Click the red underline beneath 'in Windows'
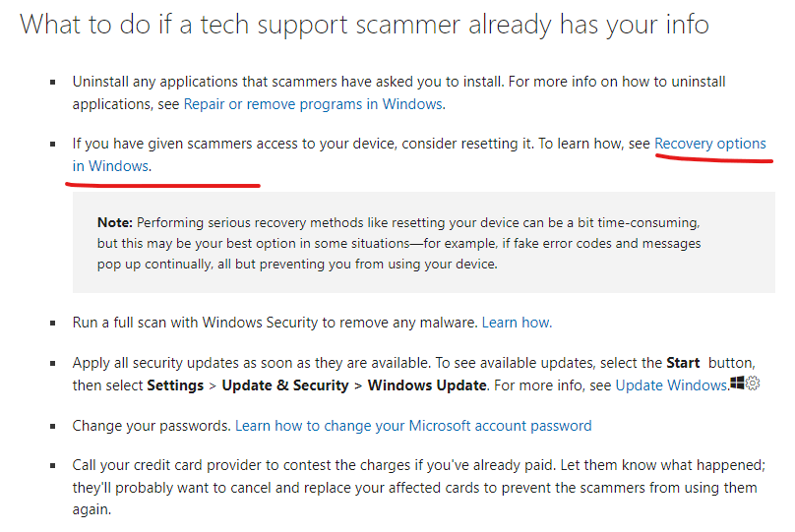This screenshot has height=532, width=795. point(162,185)
